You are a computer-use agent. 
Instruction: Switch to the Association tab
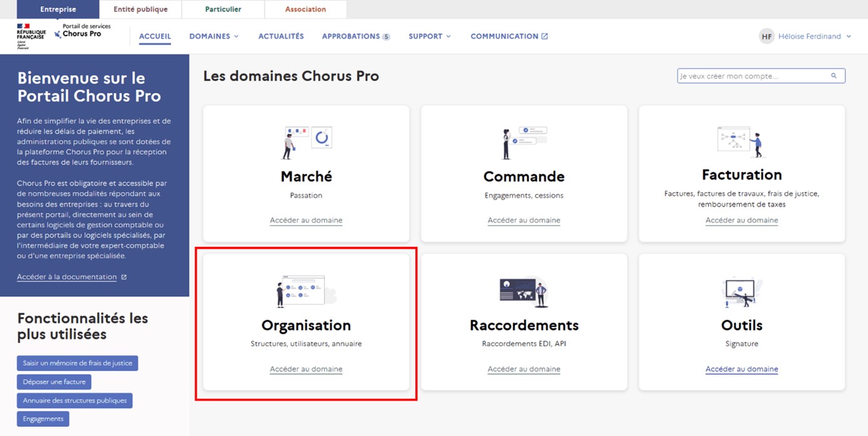pos(305,9)
